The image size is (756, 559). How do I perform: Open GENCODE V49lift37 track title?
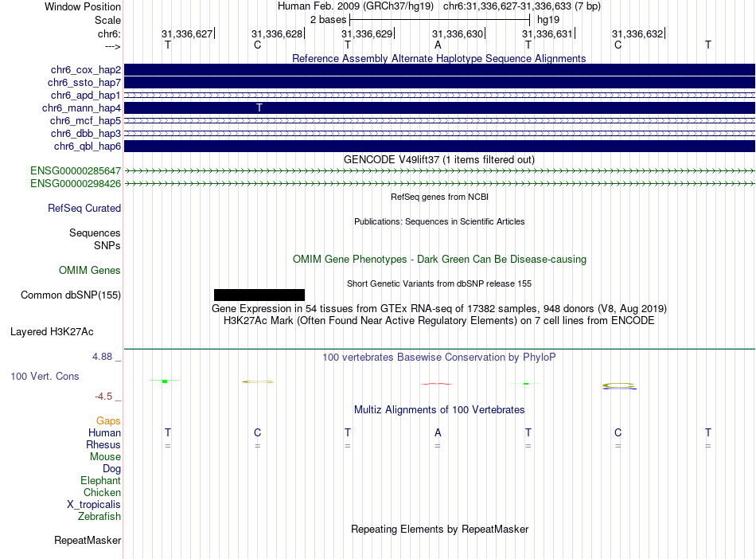click(438, 159)
